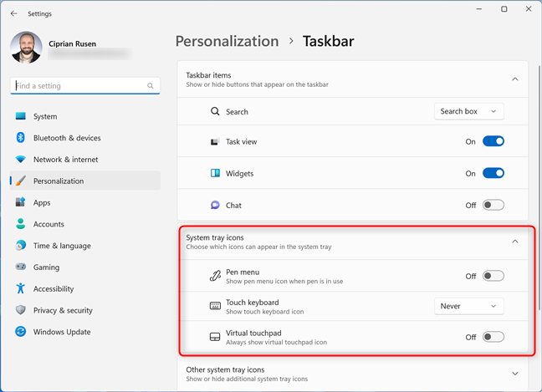
Task: Turn off the Task view toggle
Action: 493,141
